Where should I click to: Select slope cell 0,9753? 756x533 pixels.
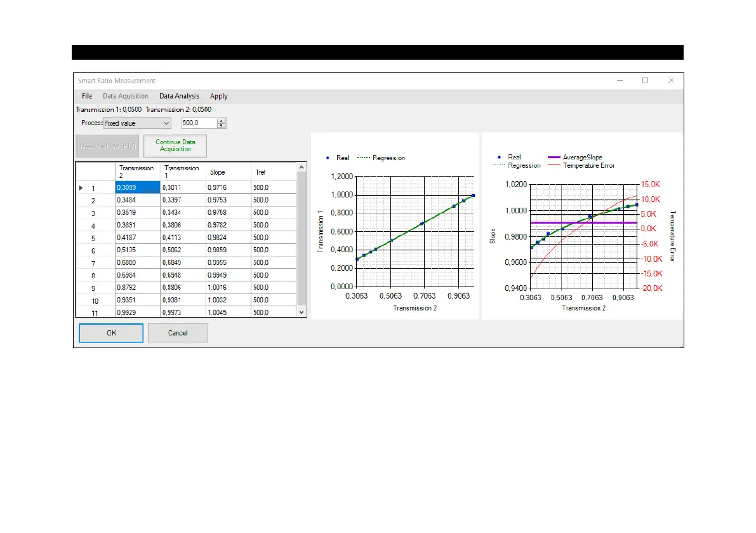click(x=228, y=200)
